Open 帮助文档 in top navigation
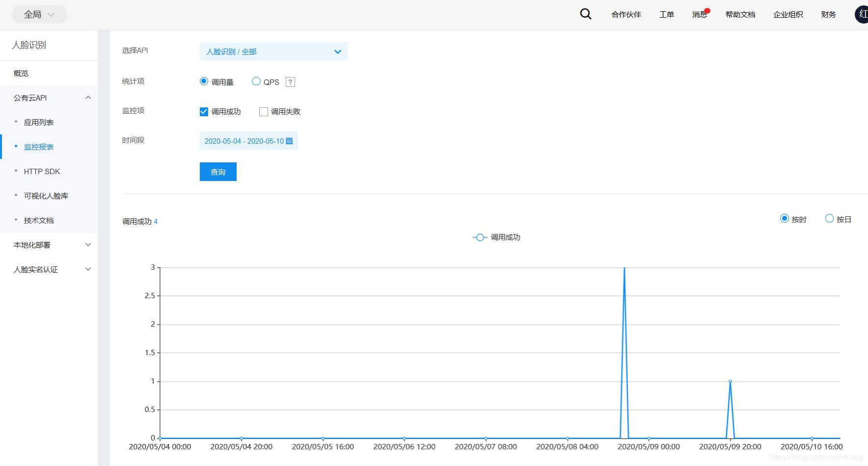 click(740, 15)
